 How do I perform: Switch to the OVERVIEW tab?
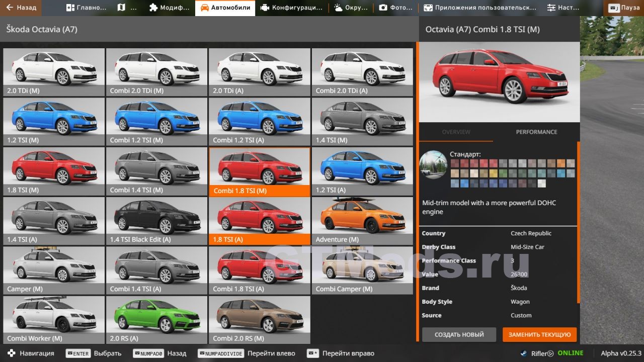coord(456,132)
